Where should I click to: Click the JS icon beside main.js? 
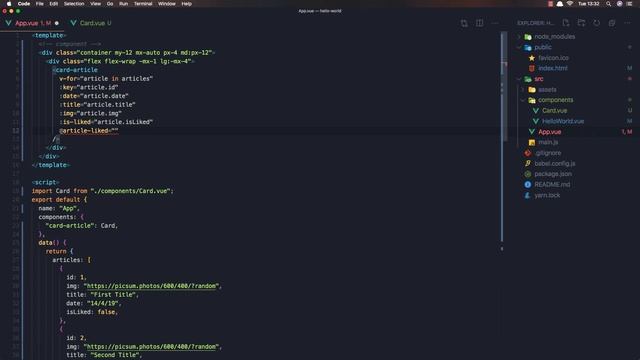[531, 142]
